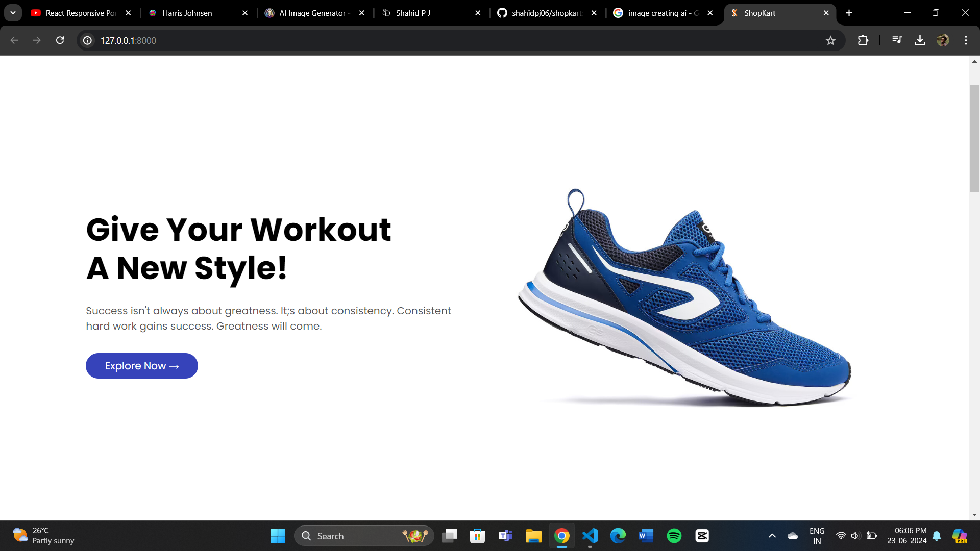Screen dimensions: 980x551
Task: Open the Chrome three-dot menu
Action: point(966,40)
